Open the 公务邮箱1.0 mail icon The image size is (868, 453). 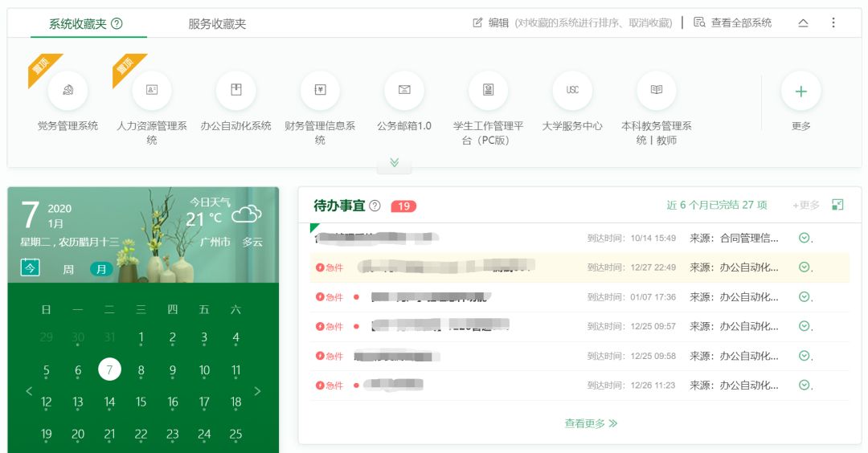pyautogui.click(x=404, y=91)
